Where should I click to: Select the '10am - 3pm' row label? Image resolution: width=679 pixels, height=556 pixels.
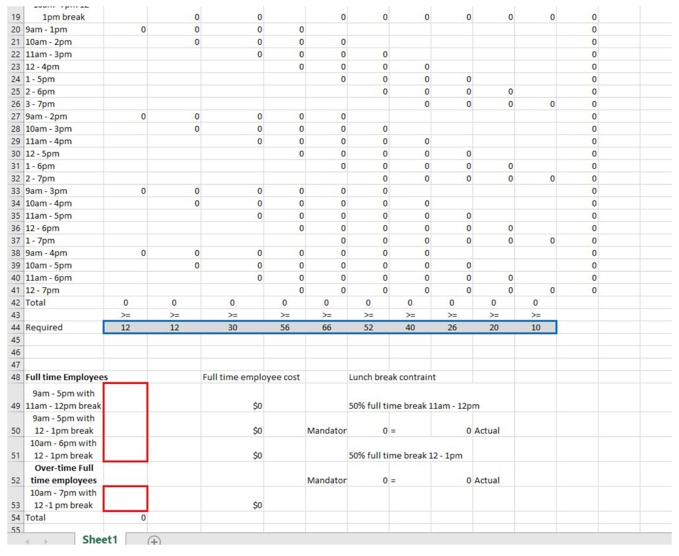pos(48,129)
